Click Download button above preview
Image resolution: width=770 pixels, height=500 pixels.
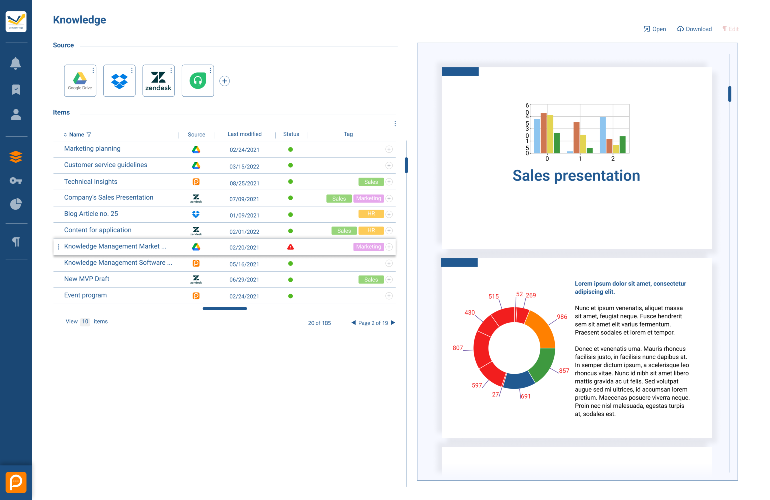pos(694,29)
